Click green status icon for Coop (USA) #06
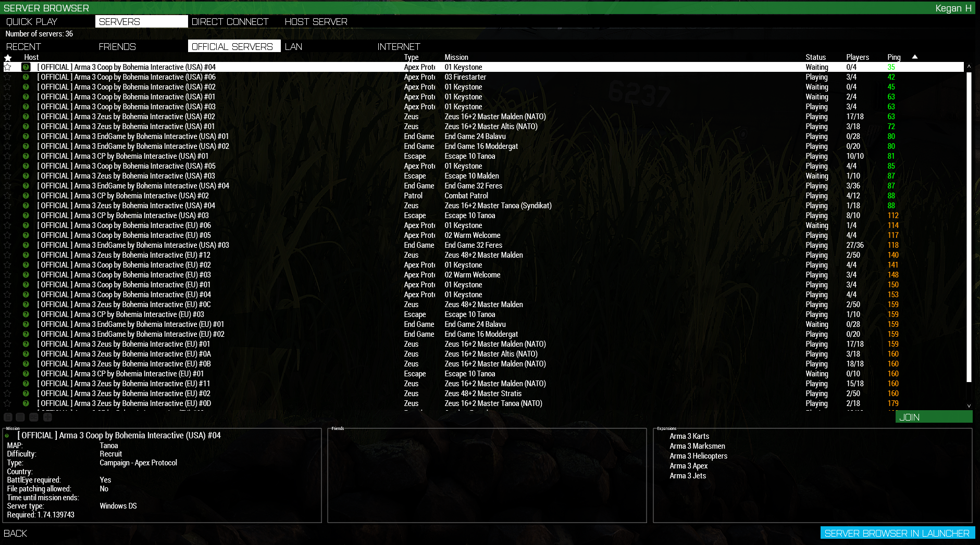Viewport: 980px width, 545px height. [26, 77]
